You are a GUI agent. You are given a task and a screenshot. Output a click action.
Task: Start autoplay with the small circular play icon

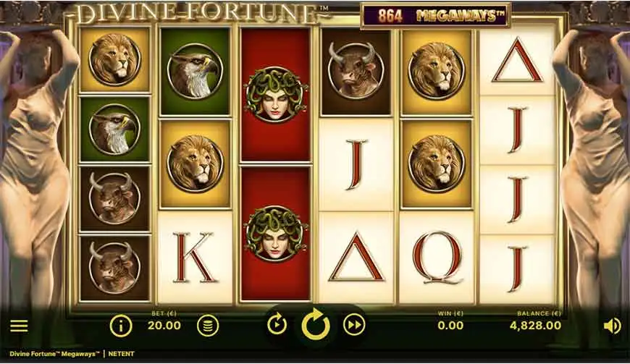pyautogui.click(x=277, y=325)
